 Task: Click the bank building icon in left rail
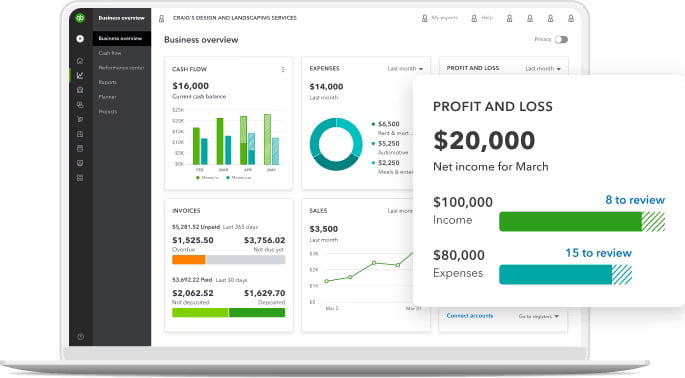click(80, 90)
